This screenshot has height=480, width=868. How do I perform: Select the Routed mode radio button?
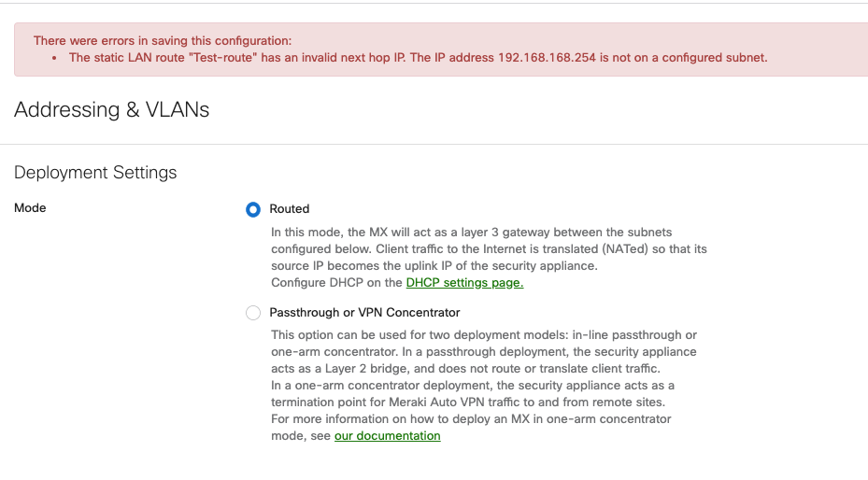253,209
